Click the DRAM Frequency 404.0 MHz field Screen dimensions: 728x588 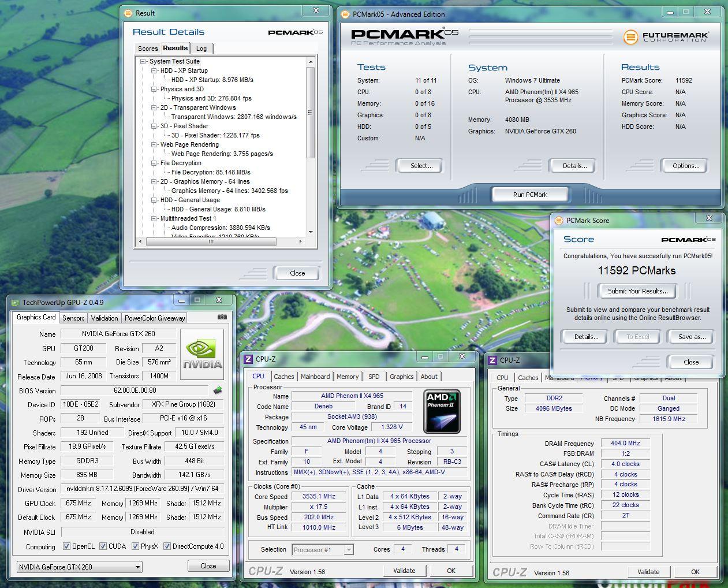pos(625,444)
